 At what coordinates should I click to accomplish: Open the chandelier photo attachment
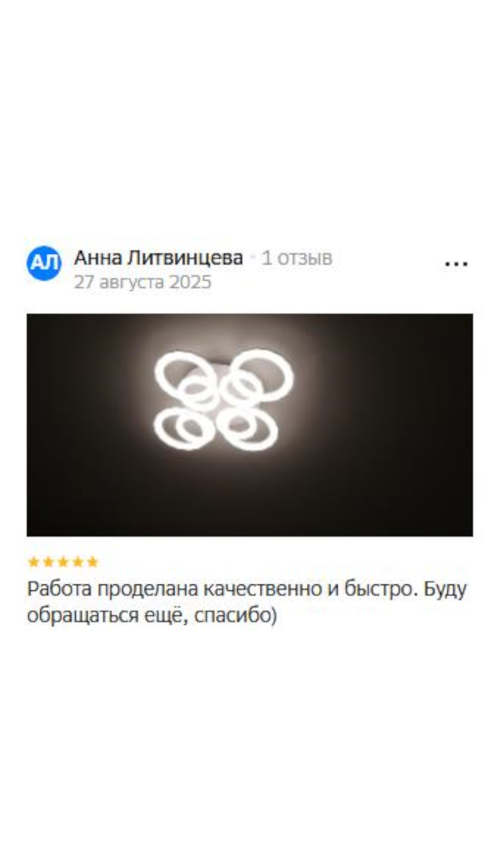(x=250, y=425)
